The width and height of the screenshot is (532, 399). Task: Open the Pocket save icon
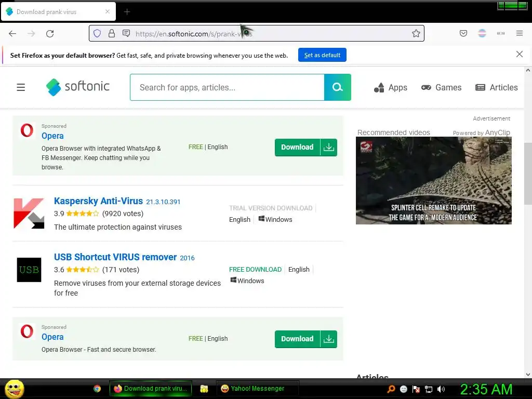click(463, 33)
